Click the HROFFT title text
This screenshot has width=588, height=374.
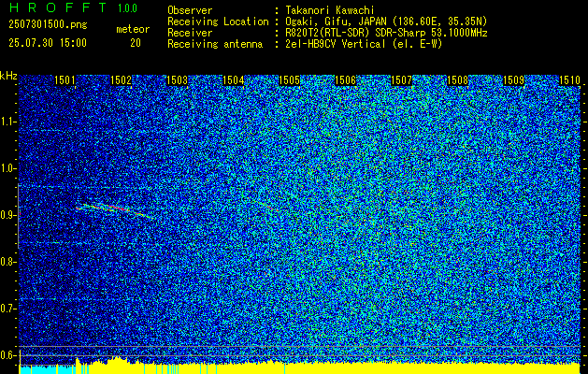tap(58, 7)
